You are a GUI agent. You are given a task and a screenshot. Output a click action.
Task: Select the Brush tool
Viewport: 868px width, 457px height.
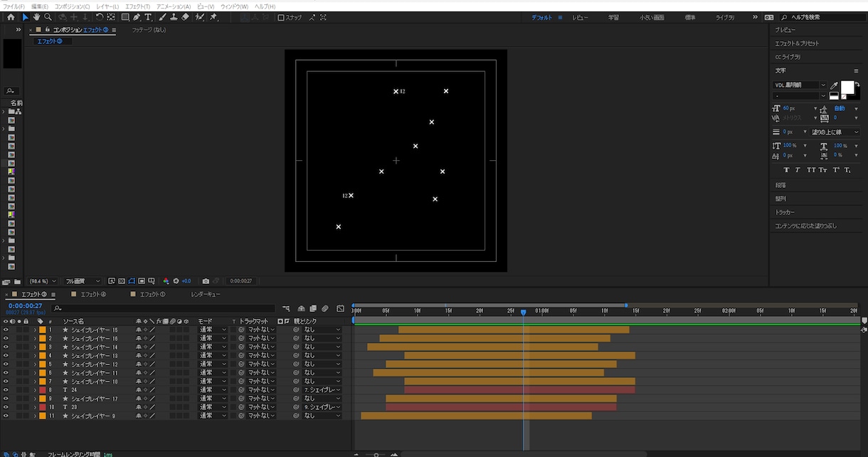162,17
